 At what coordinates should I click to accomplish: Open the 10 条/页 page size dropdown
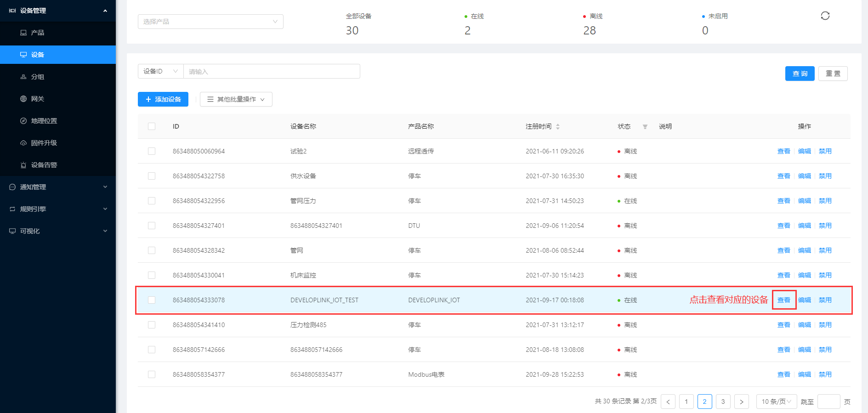tap(777, 402)
